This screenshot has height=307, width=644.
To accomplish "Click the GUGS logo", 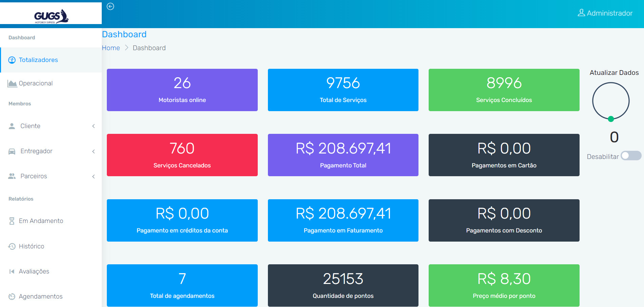I will tap(51, 16).
